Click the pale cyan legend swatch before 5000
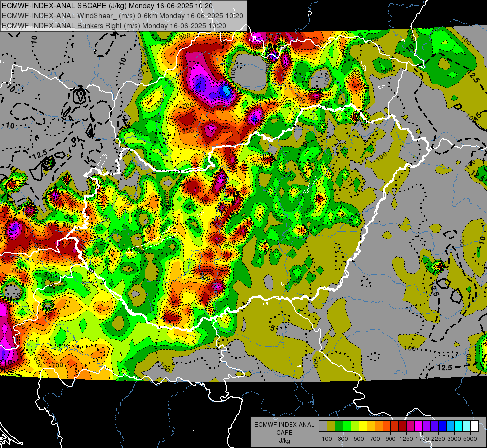The image size is (487, 448). point(466,426)
